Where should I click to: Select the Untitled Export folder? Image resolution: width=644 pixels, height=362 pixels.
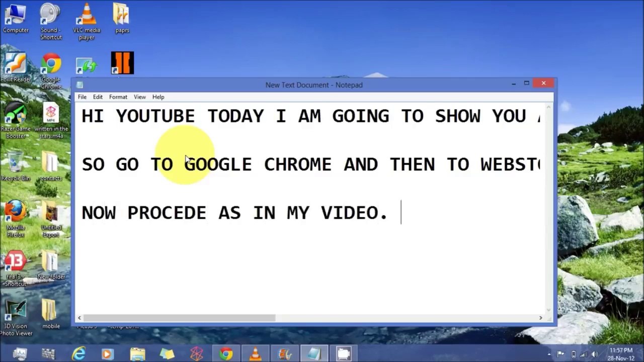[51, 219]
